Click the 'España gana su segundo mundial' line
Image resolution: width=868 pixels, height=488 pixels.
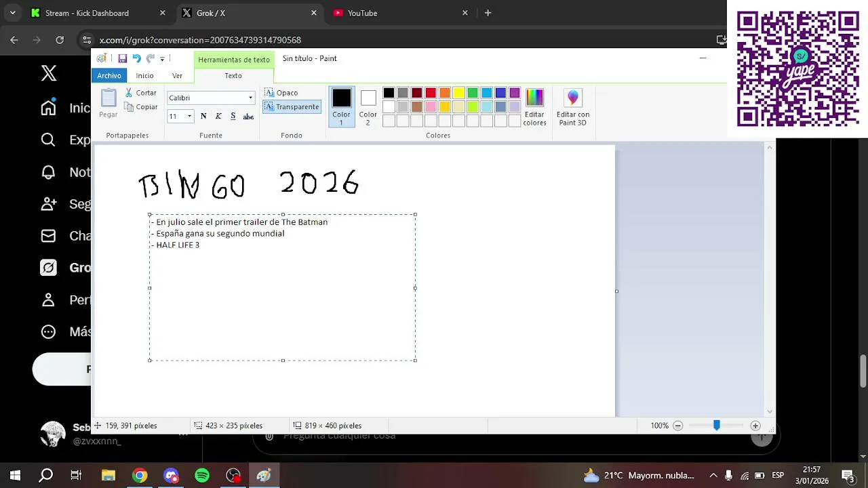220,233
